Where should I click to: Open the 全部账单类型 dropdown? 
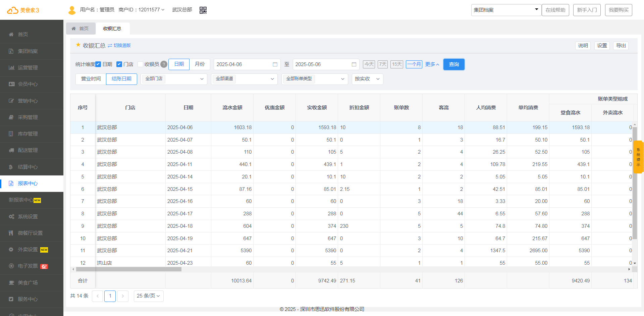point(314,79)
